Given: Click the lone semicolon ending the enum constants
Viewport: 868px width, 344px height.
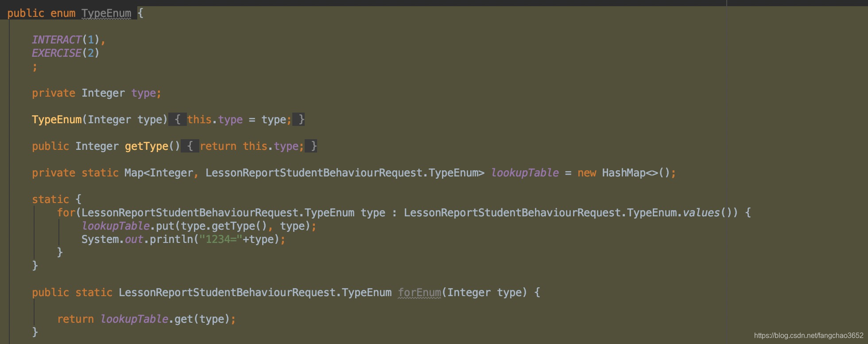Looking at the screenshot, I should [35, 67].
